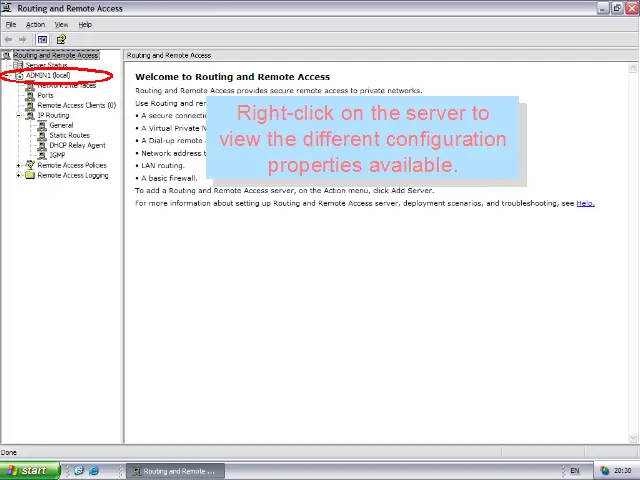Select the Static Routes item
The height and width of the screenshot is (480, 640).
tap(69, 135)
